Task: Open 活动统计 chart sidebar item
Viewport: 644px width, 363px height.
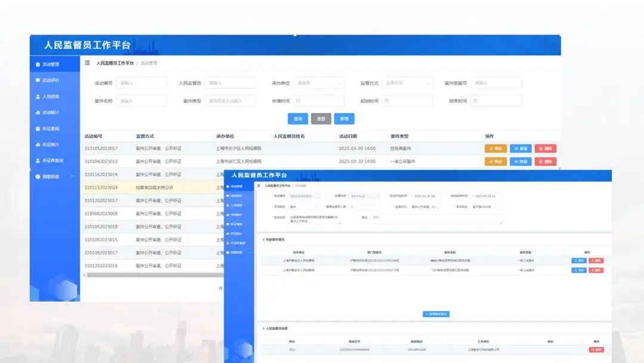Action: (51, 112)
